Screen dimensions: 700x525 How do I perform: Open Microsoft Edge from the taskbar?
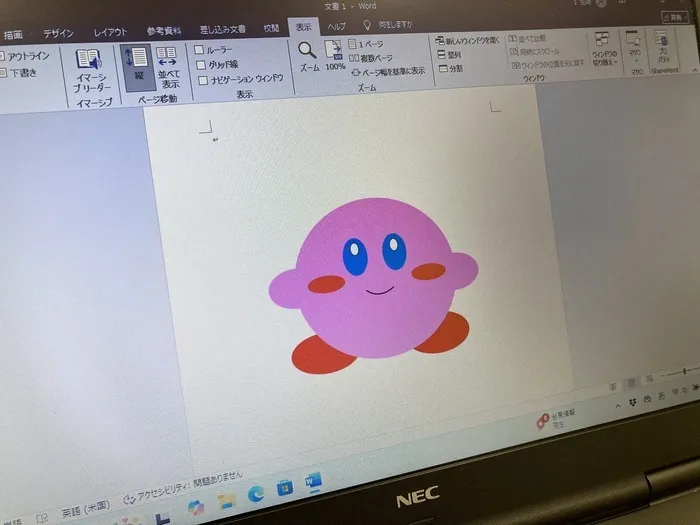[x=256, y=494]
